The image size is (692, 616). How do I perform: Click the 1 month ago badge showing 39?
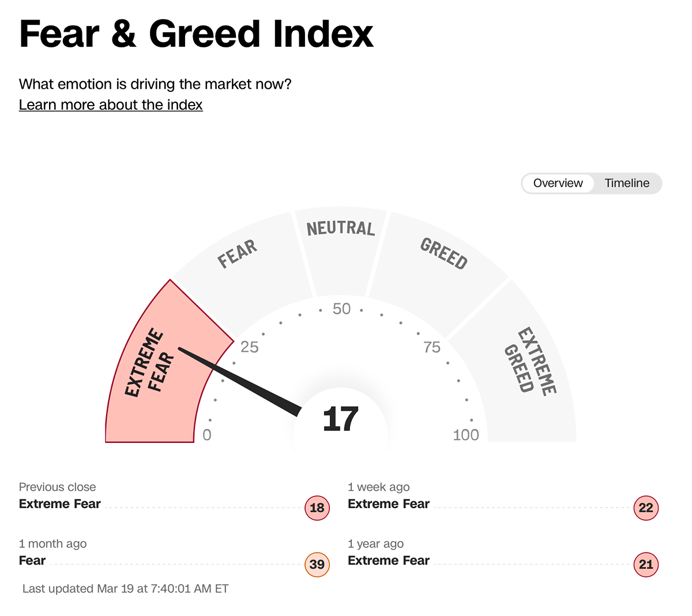(317, 565)
